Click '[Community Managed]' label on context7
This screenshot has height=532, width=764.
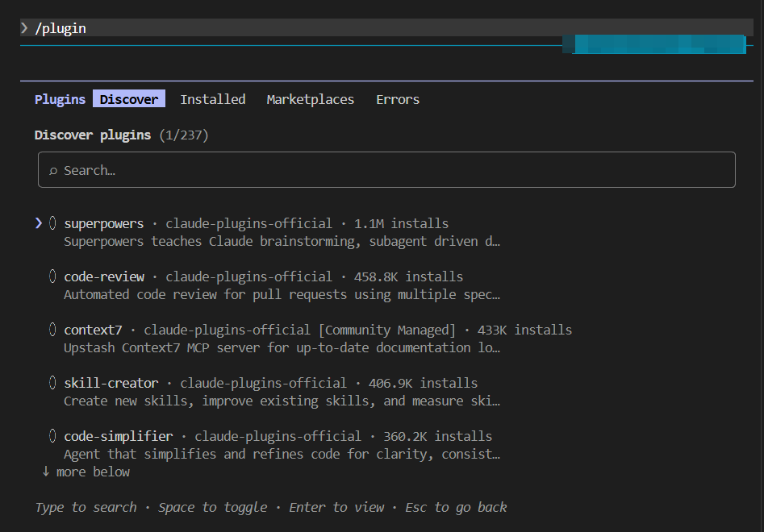click(x=387, y=330)
